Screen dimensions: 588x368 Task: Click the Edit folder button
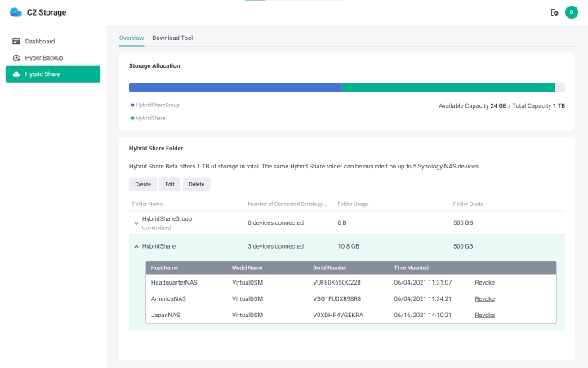[170, 184]
